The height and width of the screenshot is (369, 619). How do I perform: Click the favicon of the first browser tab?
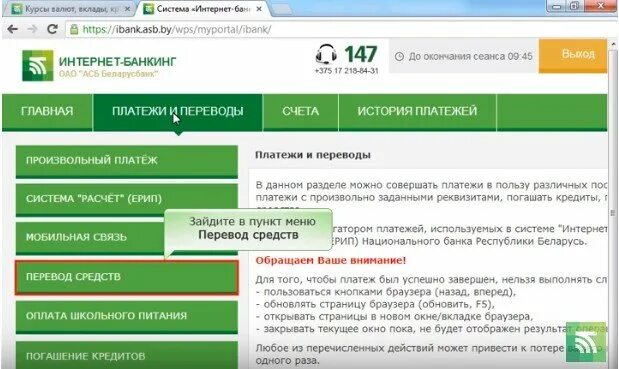pyautogui.click(x=17, y=9)
